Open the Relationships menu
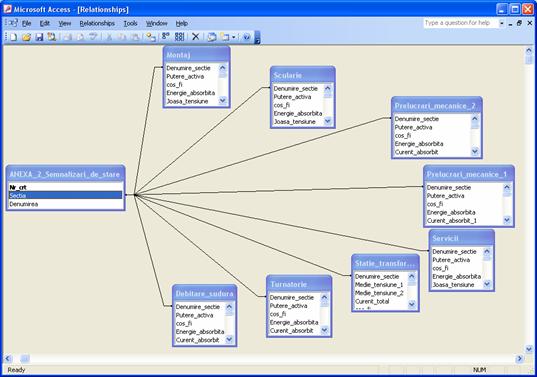537x377 pixels. point(97,23)
